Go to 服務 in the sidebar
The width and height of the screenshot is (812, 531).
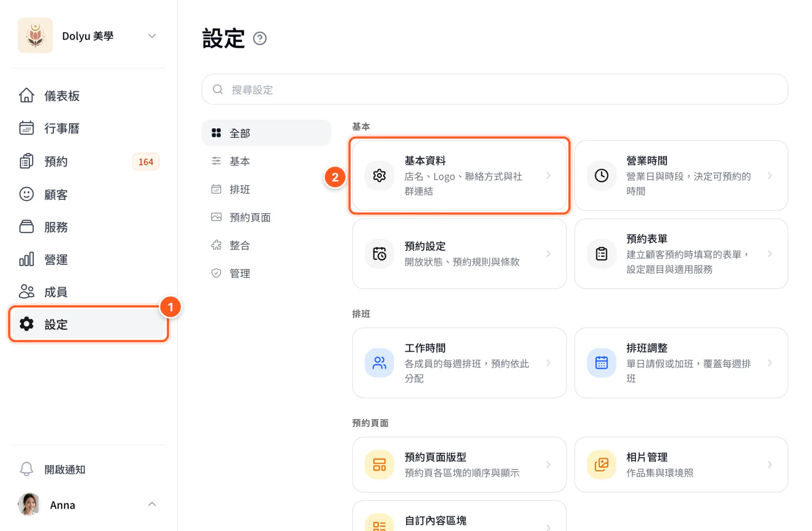56,227
